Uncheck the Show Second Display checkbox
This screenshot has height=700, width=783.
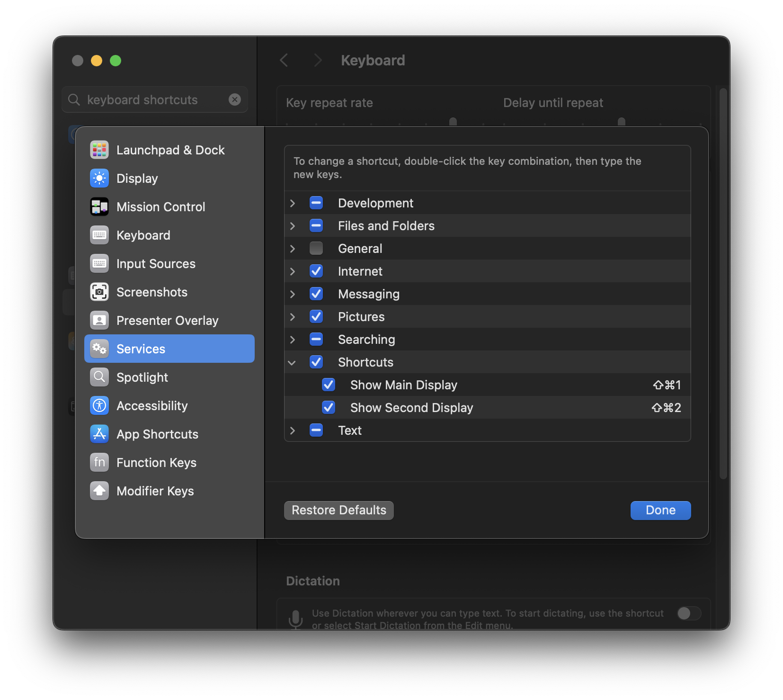[x=329, y=408]
